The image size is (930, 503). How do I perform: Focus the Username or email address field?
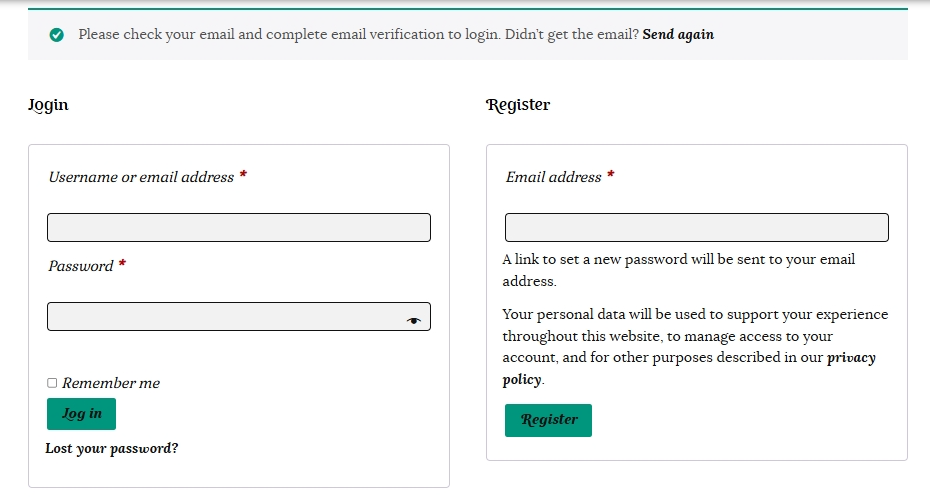(238, 227)
